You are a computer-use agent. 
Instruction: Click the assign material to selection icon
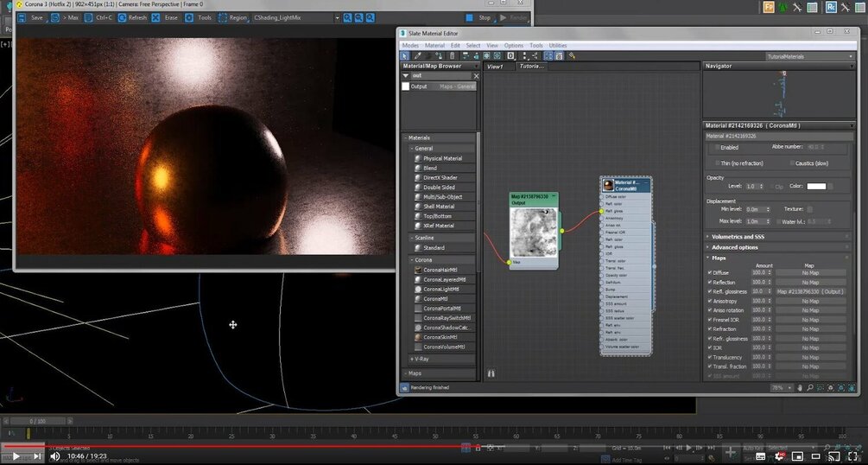[440, 56]
